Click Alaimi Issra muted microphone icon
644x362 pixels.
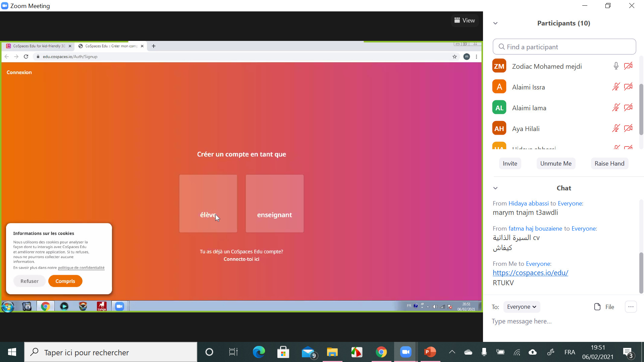pyautogui.click(x=616, y=87)
